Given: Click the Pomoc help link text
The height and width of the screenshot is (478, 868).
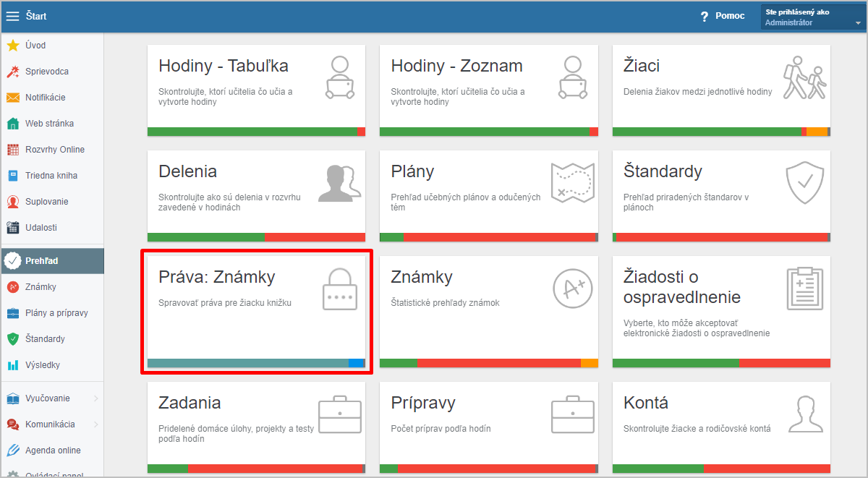Looking at the screenshot, I should pos(730,16).
